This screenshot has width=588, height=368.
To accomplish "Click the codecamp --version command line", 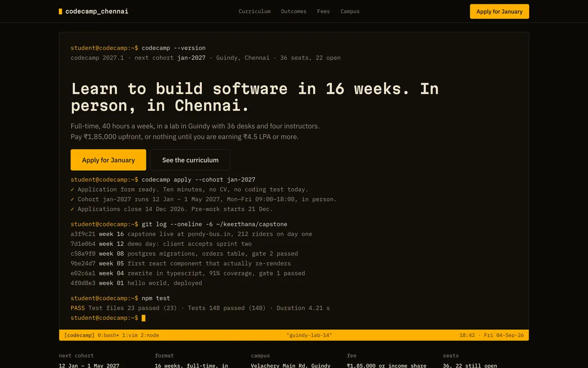I will 138,48.
